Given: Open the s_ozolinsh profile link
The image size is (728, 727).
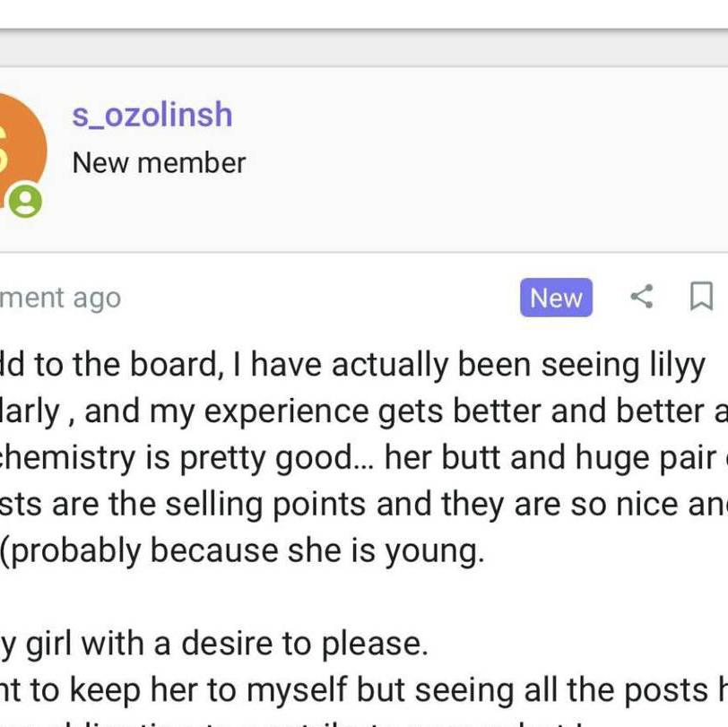Looking at the screenshot, I should 152,115.
